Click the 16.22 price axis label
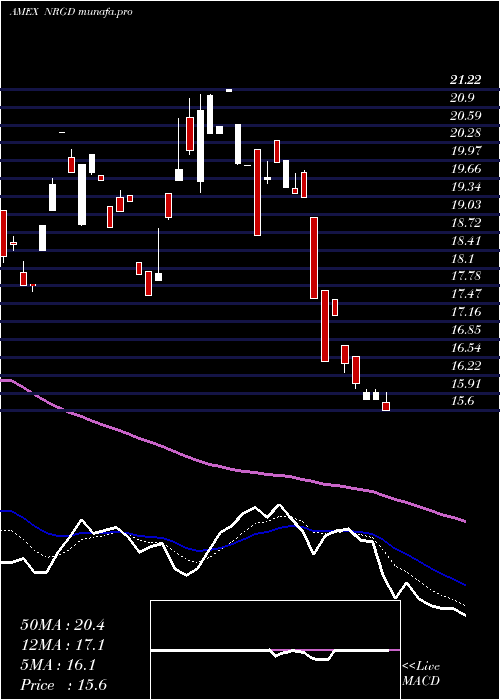Screen dimensions: 500x700 point(466,366)
